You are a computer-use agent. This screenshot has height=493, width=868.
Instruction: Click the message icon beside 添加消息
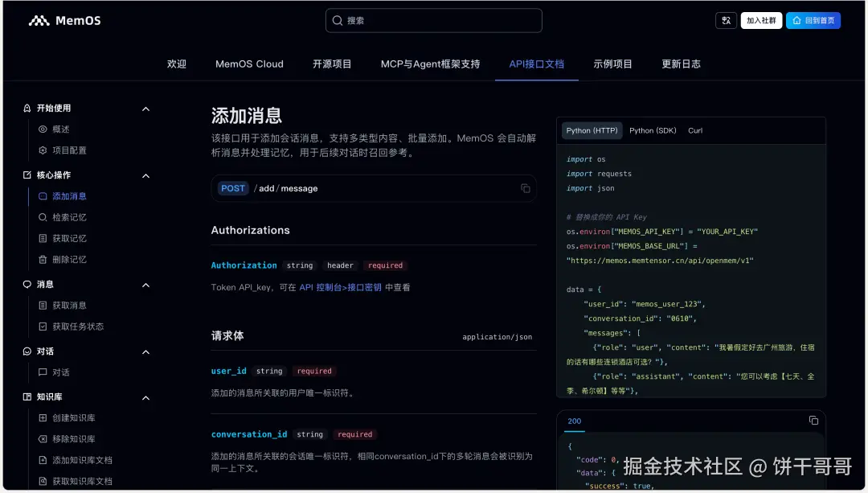click(43, 196)
